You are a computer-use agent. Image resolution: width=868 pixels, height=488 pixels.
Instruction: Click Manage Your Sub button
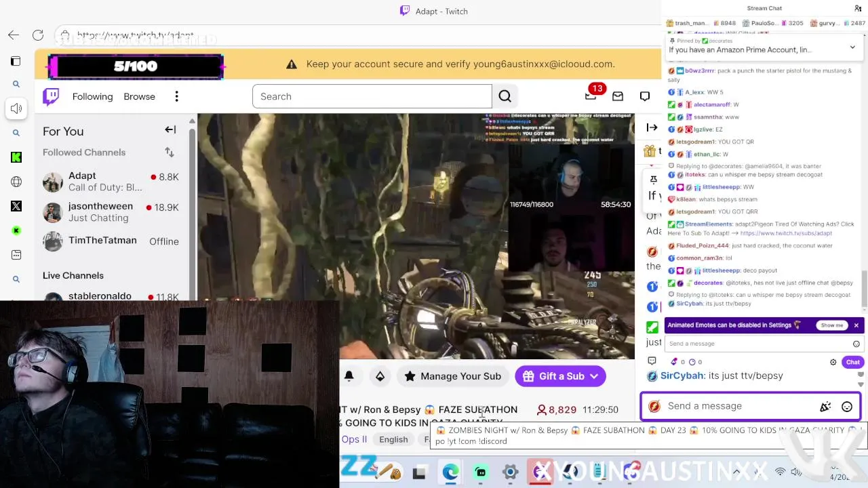pos(452,376)
